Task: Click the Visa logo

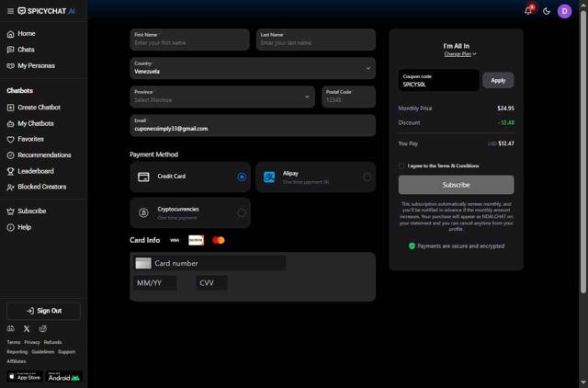Action: coord(175,240)
